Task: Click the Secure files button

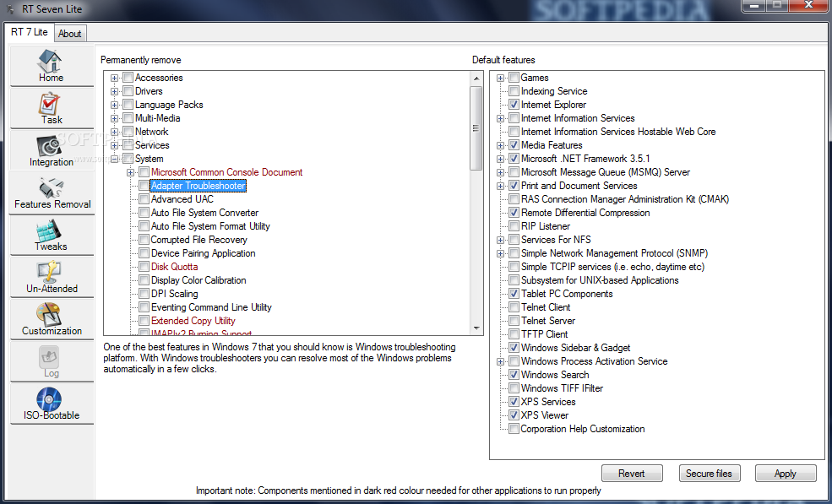Action: (x=709, y=474)
